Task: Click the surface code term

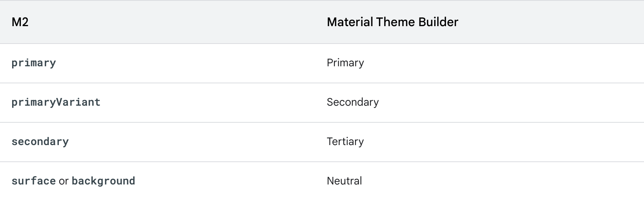Action: (34, 181)
